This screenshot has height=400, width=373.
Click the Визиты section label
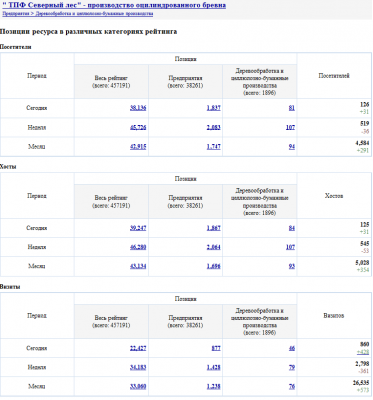click(10, 287)
